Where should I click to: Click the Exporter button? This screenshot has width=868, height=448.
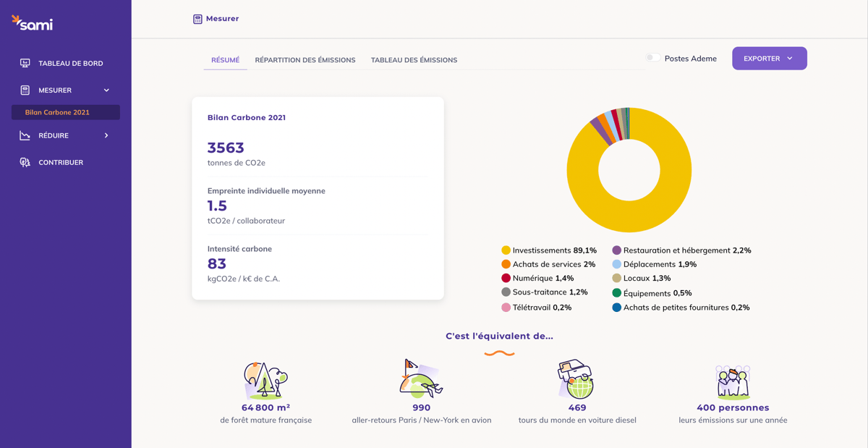[x=769, y=59]
